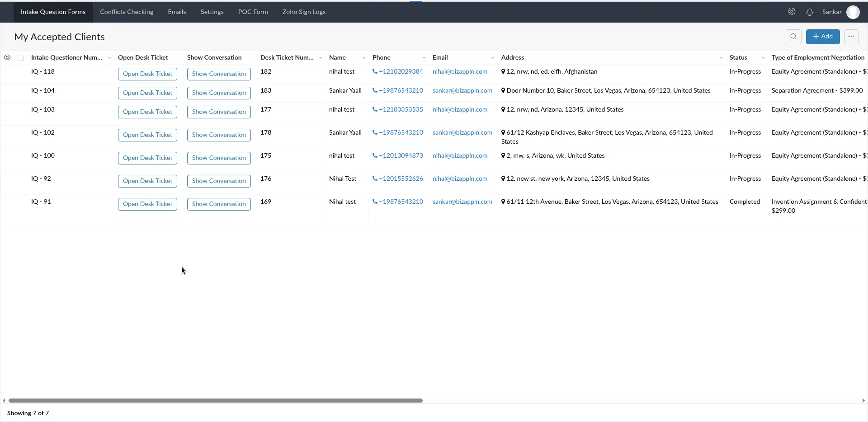Open Desk Ticket for IQ - 118
The height and width of the screenshot is (422, 868).
tap(147, 74)
